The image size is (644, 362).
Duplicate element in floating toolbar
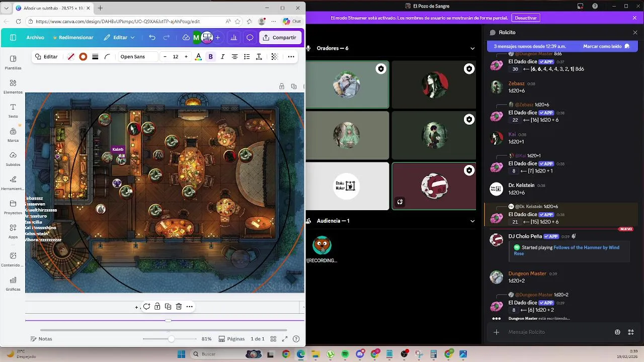pyautogui.click(x=168, y=307)
